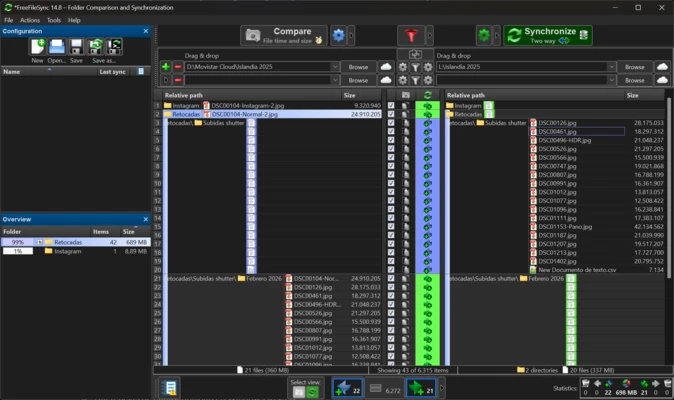
Task: Uncheck the row 1 include checkbox
Action: [391, 105]
